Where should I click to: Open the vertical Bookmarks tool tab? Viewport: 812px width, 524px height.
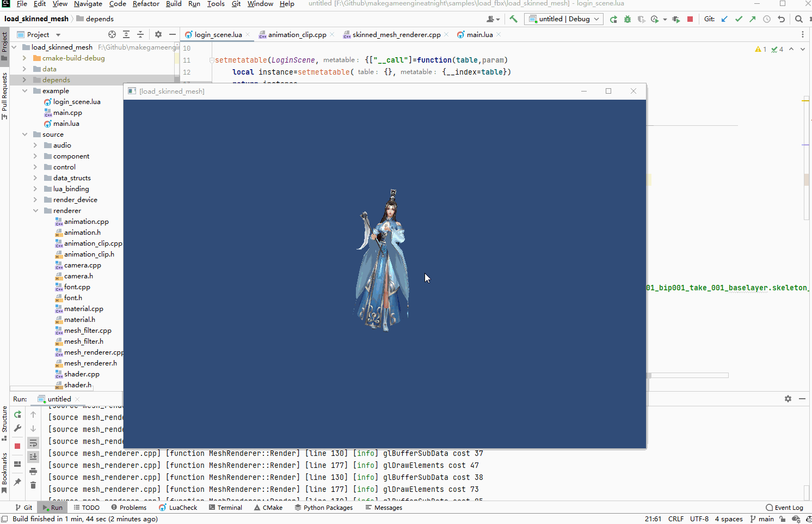tap(4, 473)
